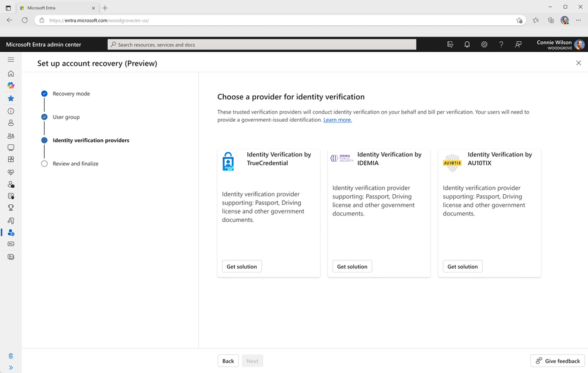Open a new browser tab

(105, 8)
